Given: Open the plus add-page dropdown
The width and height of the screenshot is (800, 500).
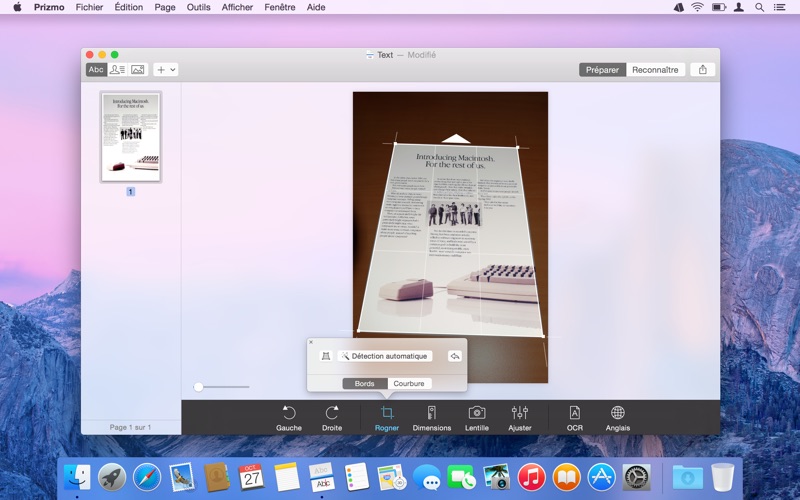Looking at the screenshot, I should tap(166, 70).
